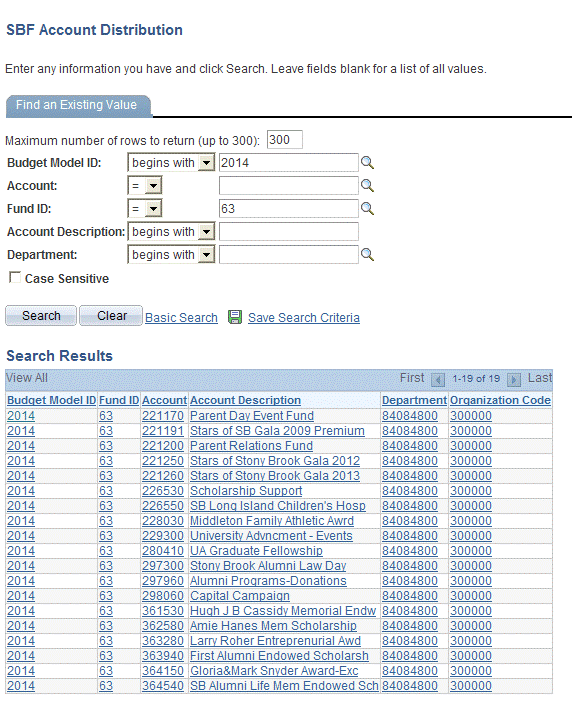Open the Parent Day Event Fund result
The image size is (572, 710).
[252, 416]
